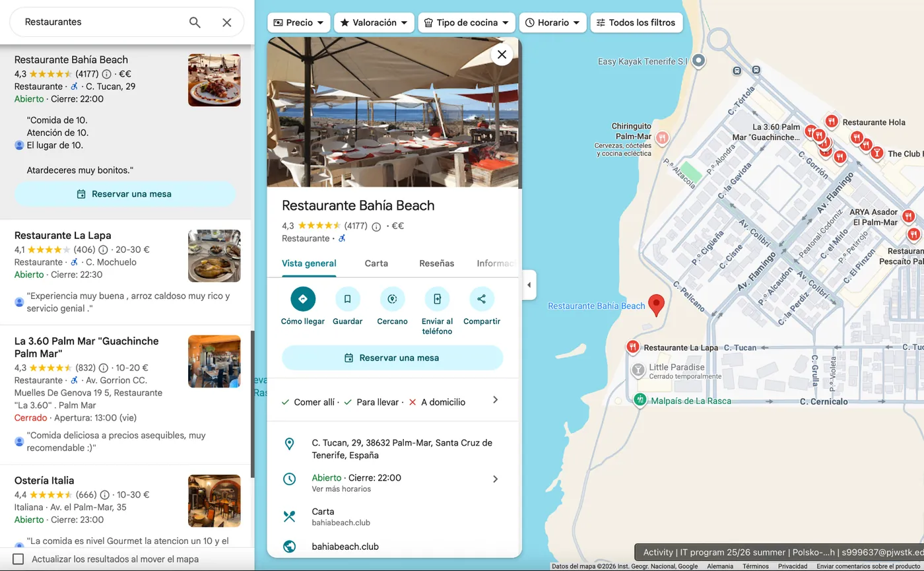The image size is (924, 571).
Task: Click the Compartir share icon
Action: (x=482, y=299)
